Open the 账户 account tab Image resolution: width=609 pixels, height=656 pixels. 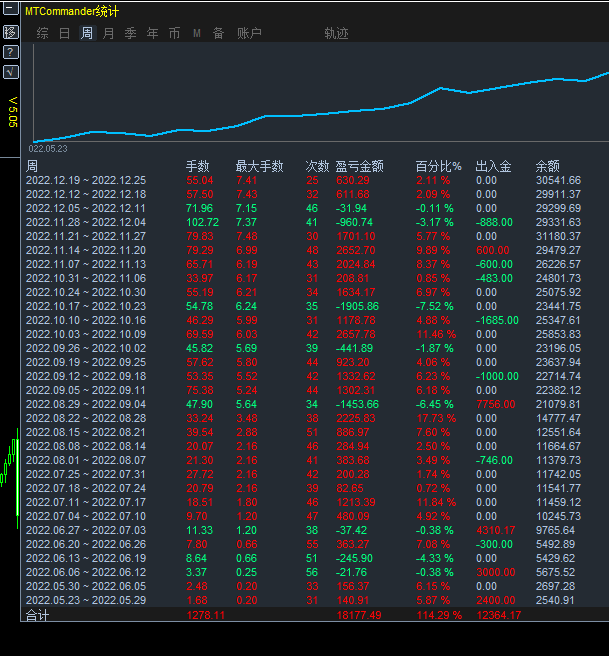tap(249, 33)
